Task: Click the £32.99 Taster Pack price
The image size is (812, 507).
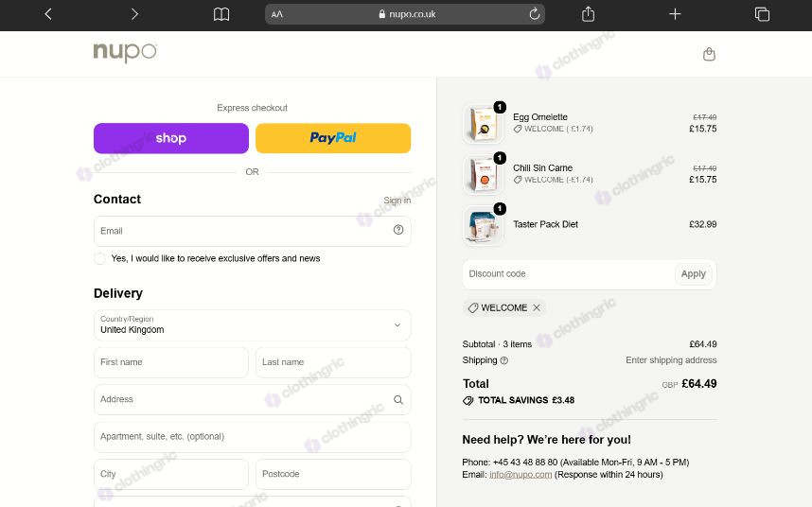Action: [x=703, y=224]
